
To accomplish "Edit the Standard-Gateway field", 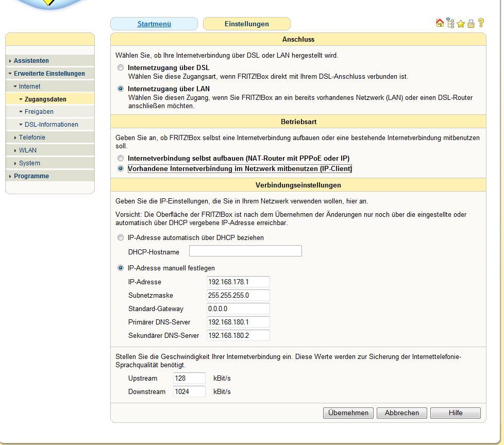I will click(x=238, y=309).
